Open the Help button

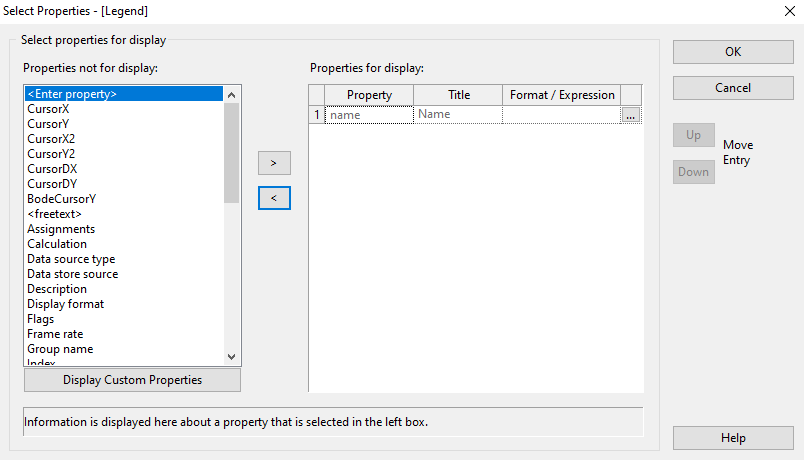(733, 438)
